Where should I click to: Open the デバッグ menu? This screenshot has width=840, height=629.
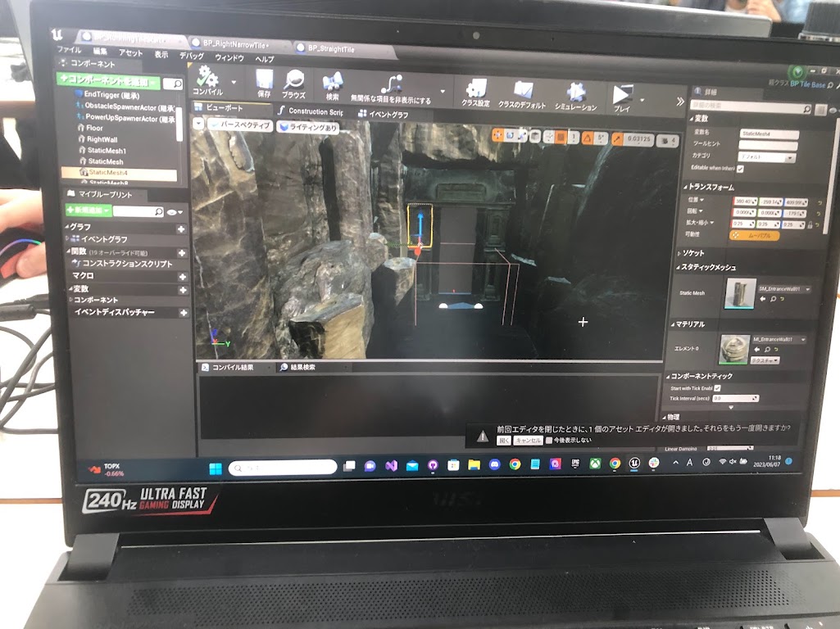[x=191, y=55]
